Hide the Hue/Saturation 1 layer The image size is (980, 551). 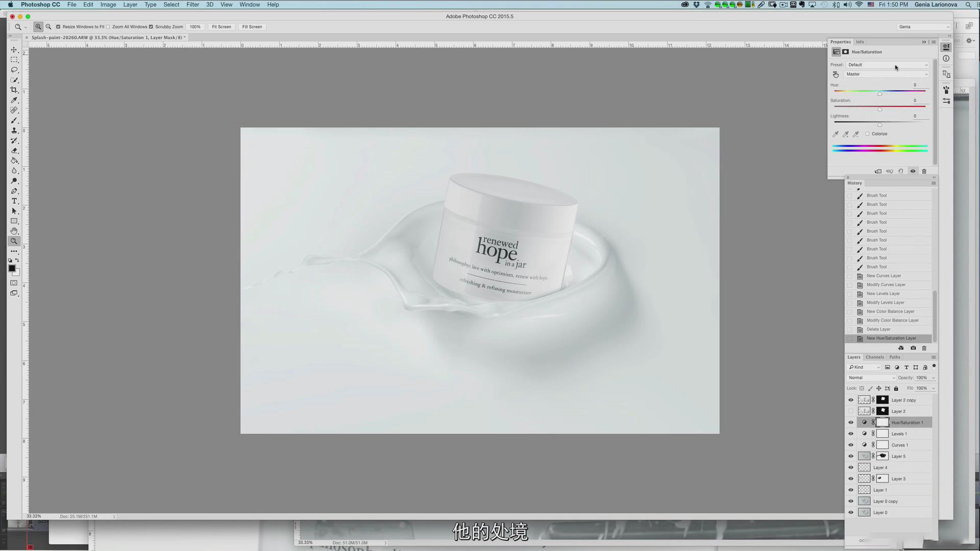tap(851, 422)
